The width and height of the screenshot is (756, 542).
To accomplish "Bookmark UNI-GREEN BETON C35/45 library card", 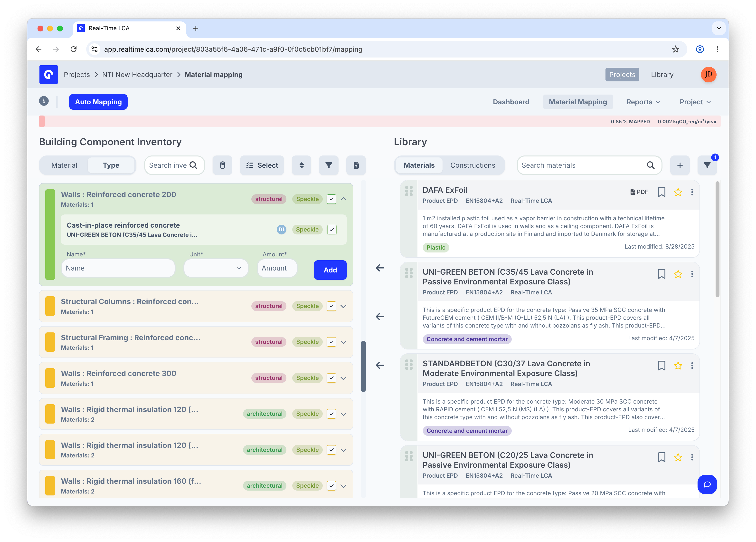I will pyautogui.click(x=662, y=274).
